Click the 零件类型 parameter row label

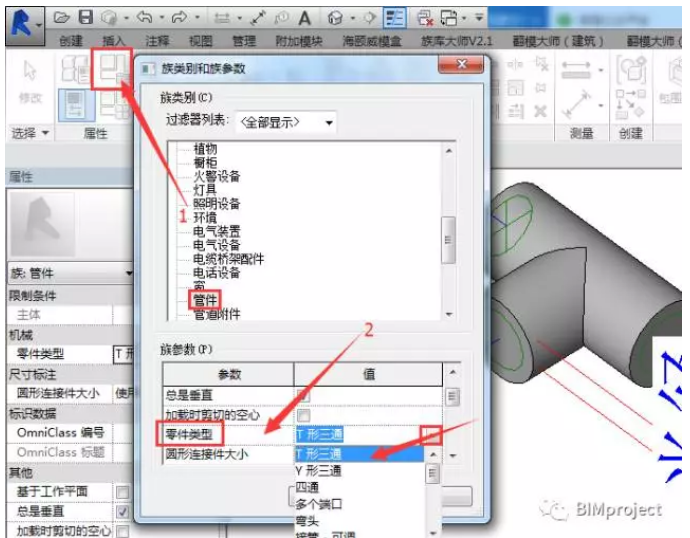tap(189, 435)
